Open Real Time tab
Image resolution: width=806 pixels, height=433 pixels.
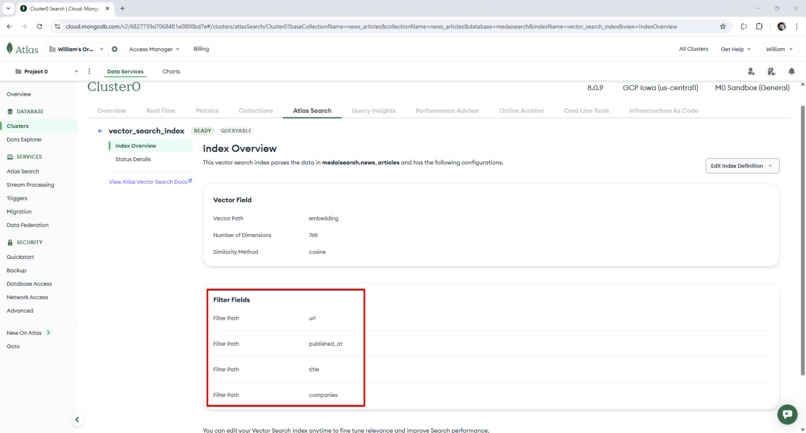(160, 111)
